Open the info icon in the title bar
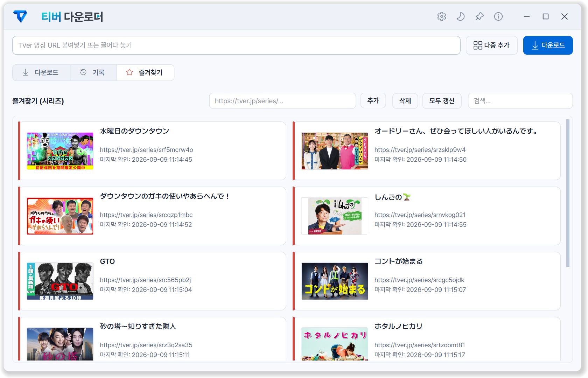588x378 pixels. pos(498,16)
